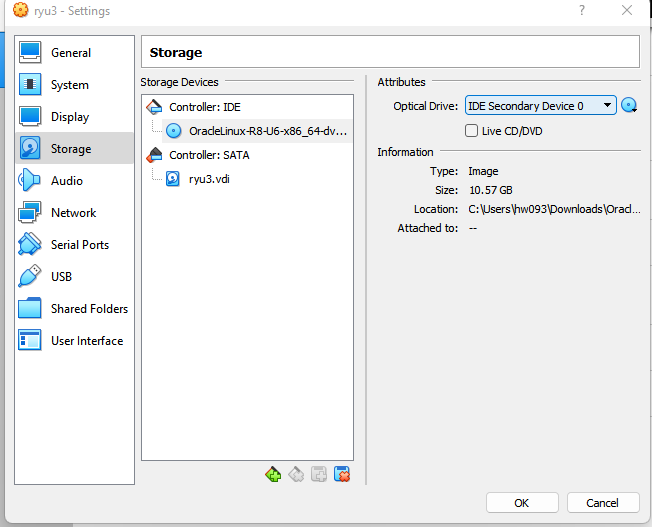
Task: Enable the Live CD/DVD checkbox
Action: pyautogui.click(x=471, y=131)
